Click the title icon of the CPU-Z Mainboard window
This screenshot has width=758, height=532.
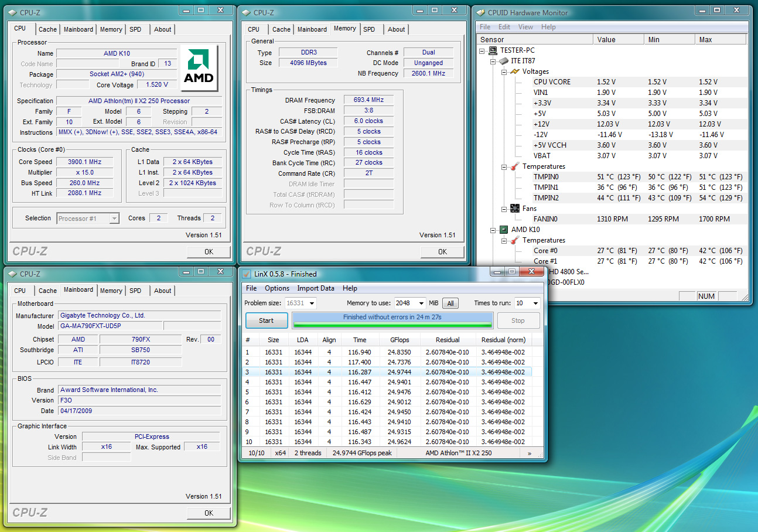point(12,274)
